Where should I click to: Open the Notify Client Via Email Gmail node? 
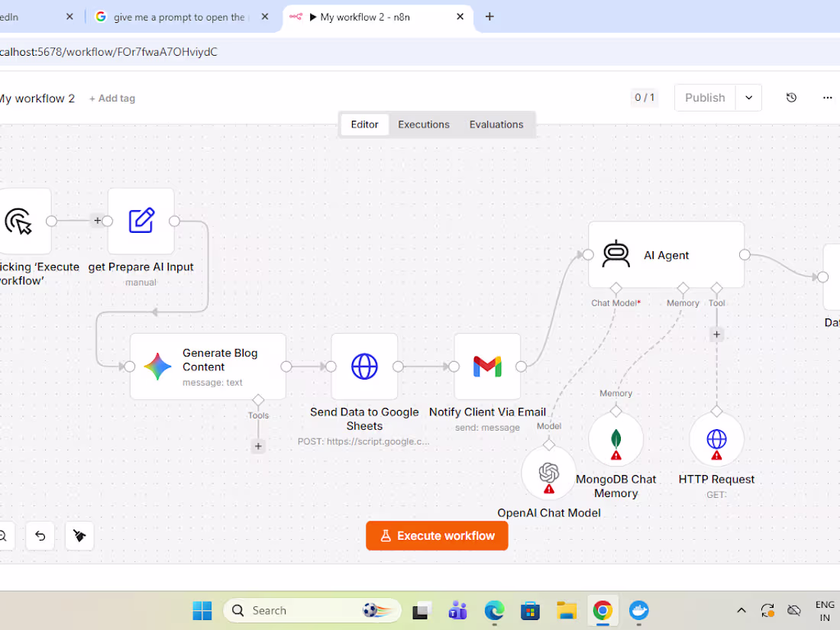pyautogui.click(x=487, y=367)
